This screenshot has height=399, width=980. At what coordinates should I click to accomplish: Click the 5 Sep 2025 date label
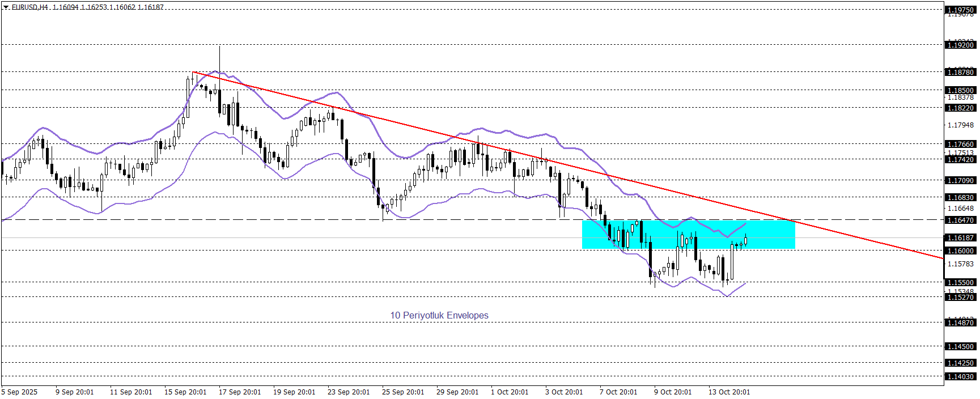tap(20, 392)
